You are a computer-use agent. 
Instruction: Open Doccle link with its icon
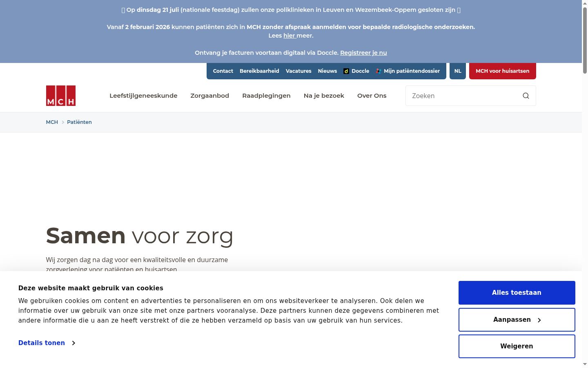coord(356,71)
